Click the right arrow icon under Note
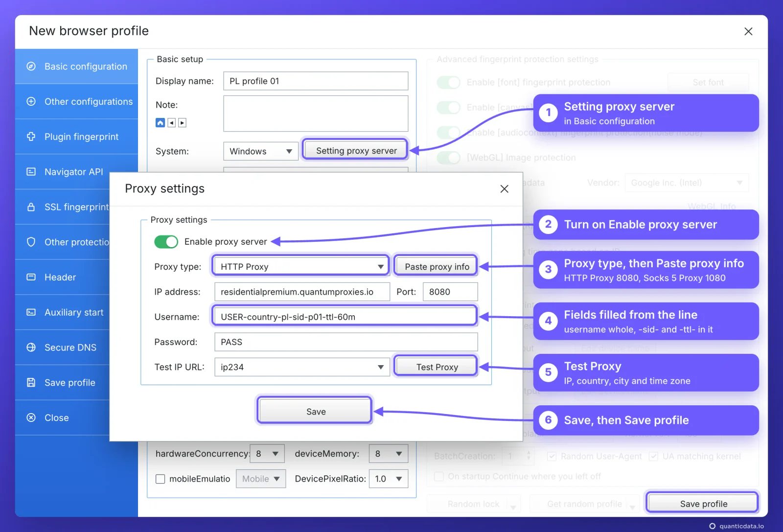This screenshot has width=783, height=532. coord(182,123)
